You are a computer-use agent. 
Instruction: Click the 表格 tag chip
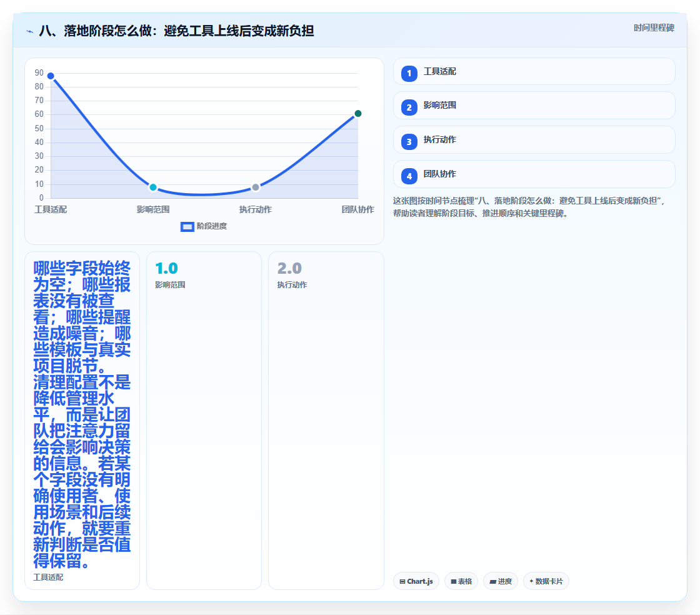tap(461, 581)
